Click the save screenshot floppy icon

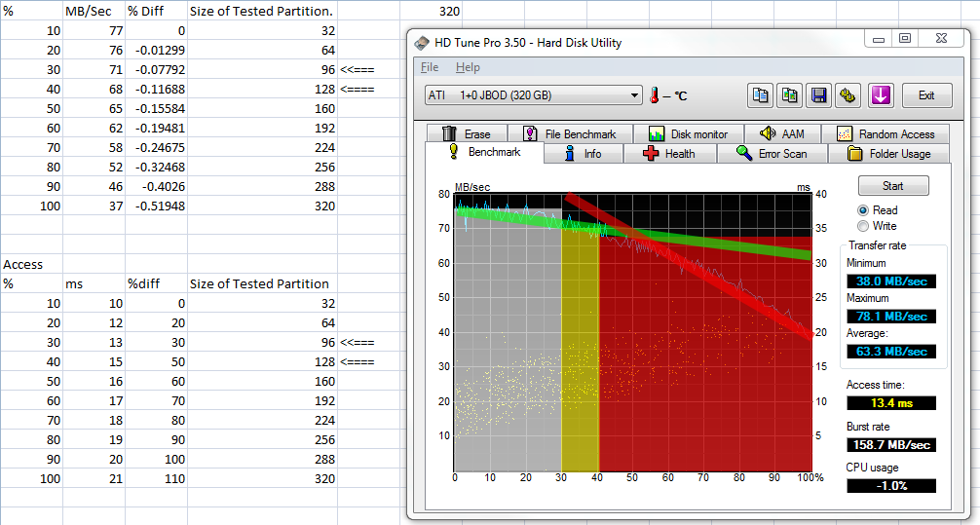click(x=818, y=95)
